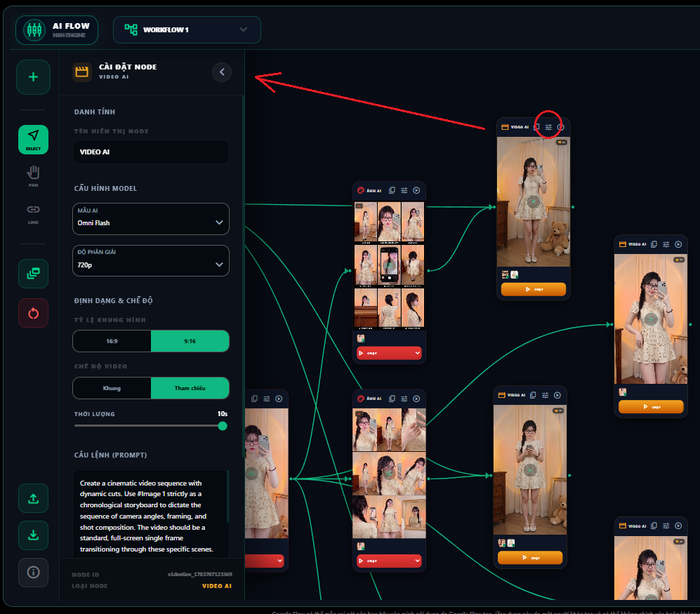Expand the ĐỘ PHÂN GIẢI 720p dropdown

pos(150,260)
